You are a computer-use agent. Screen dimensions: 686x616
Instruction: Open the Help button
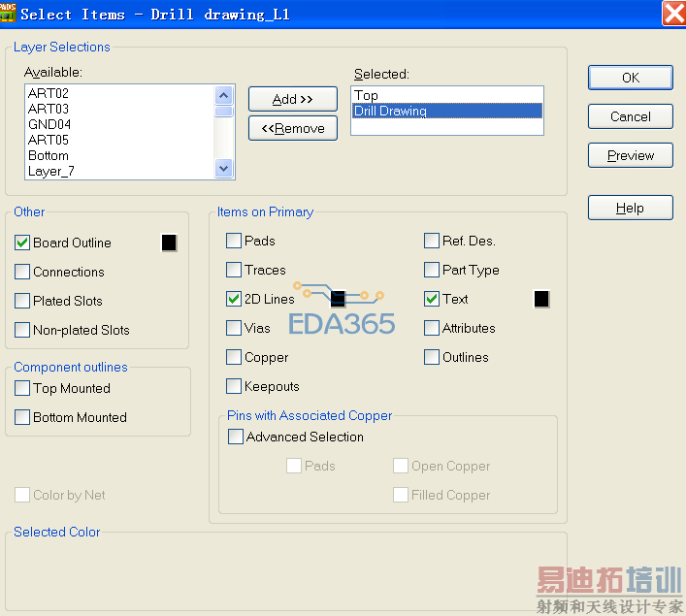click(x=631, y=208)
